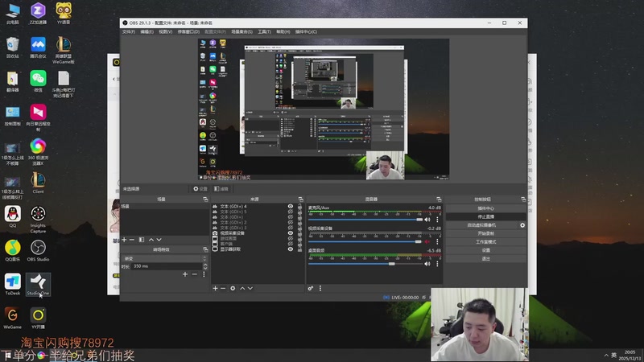Adjust transition duration spinner arrows
The height and width of the screenshot is (362, 644).
(x=205, y=266)
